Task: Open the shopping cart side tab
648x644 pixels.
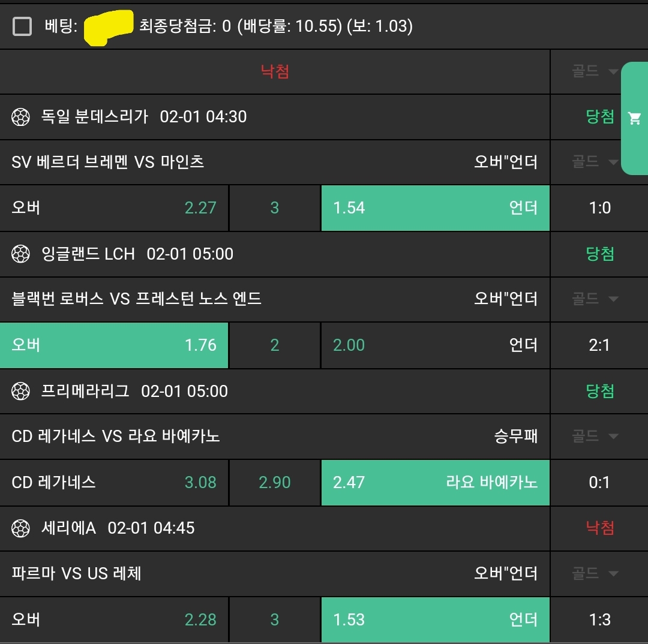Action: 634,118
